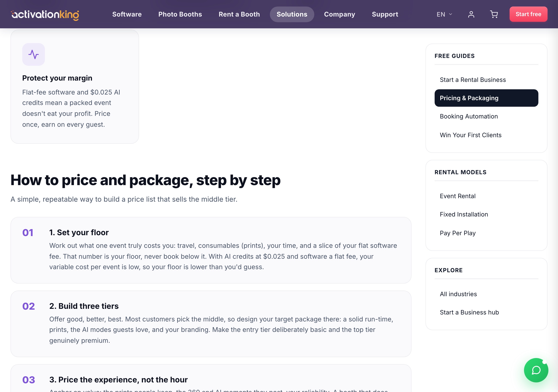Open the Fixed Installation model link
558x392 pixels.
[486, 214]
